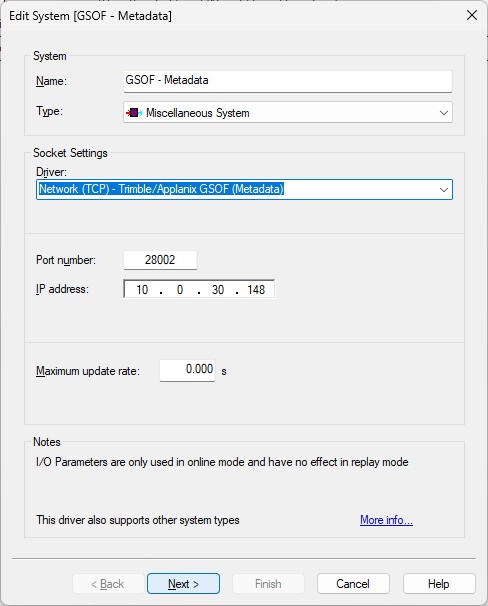488x606 pixels.
Task: Click the Name field containing GSOF - Metadata
Action: point(288,81)
